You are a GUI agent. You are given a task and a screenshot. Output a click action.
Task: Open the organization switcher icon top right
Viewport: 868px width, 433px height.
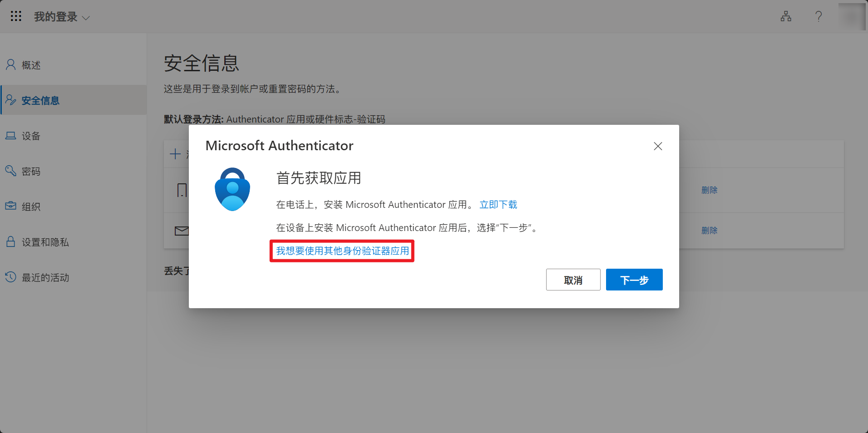[786, 16]
